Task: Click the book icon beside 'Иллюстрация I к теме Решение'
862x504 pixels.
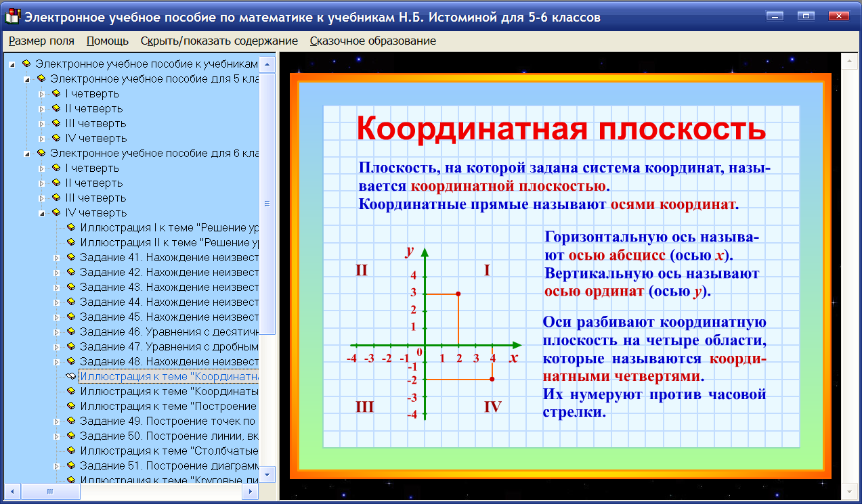Action: coord(70,227)
